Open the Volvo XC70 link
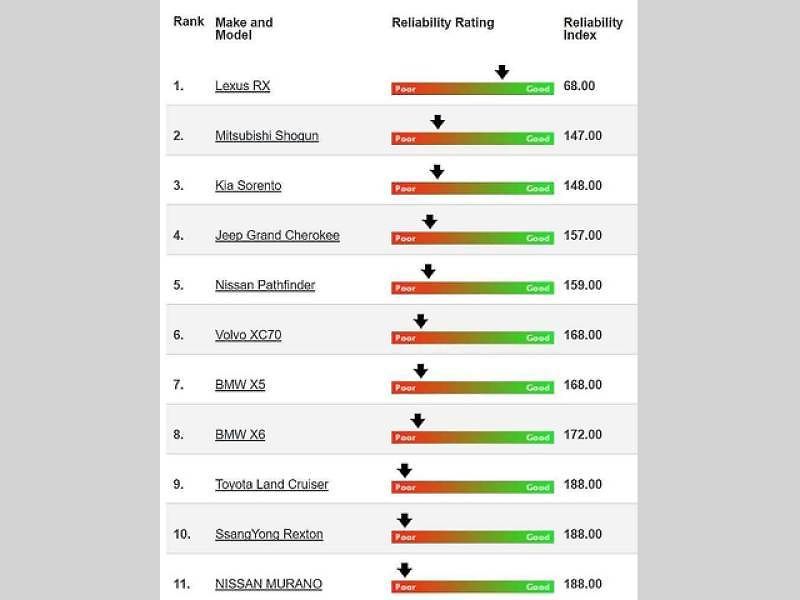The height and width of the screenshot is (600, 800). point(248,335)
